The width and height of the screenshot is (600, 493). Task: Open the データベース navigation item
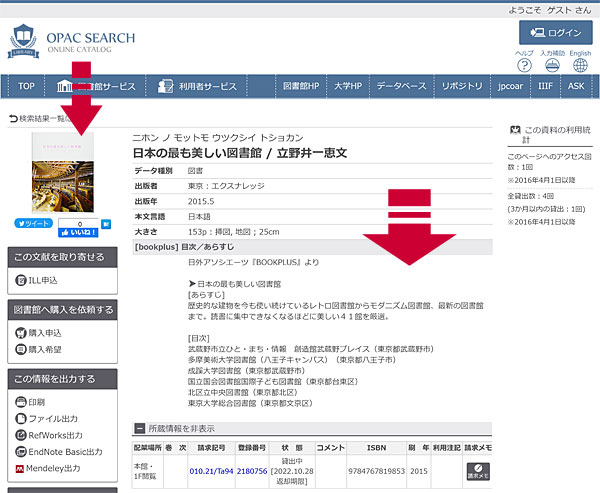pyautogui.click(x=401, y=86)
